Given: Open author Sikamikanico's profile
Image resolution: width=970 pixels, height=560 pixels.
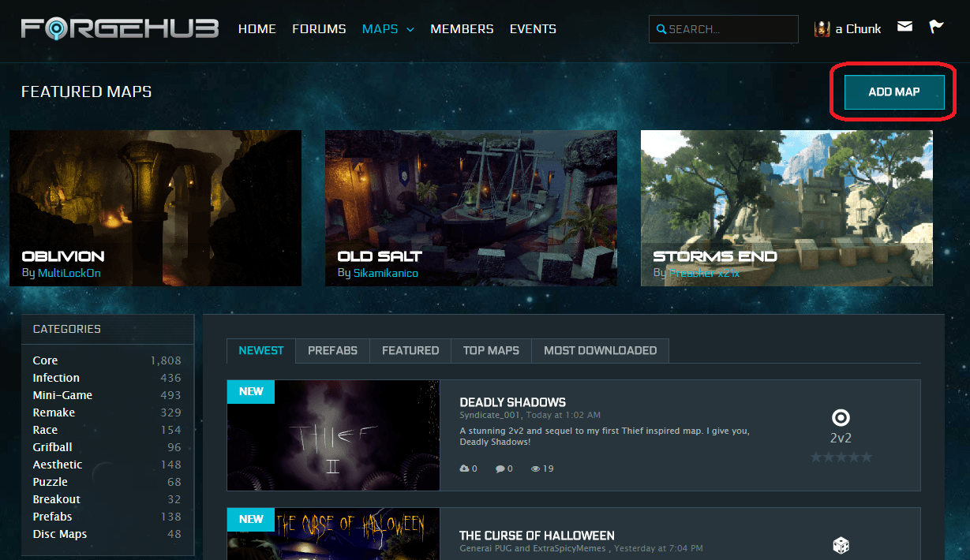Looking at the screenshot, I should click(x=386, y=273).
